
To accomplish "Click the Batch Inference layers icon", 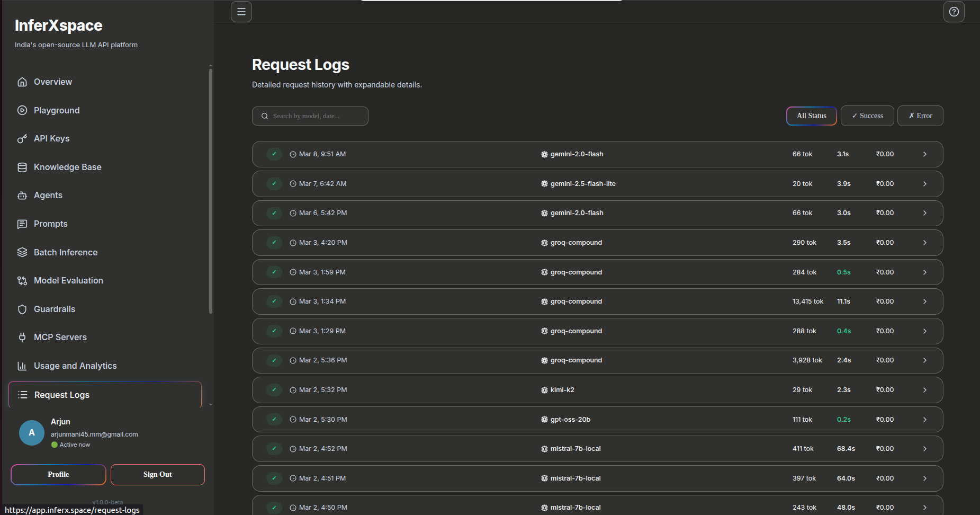I will [x=22, y=252].
